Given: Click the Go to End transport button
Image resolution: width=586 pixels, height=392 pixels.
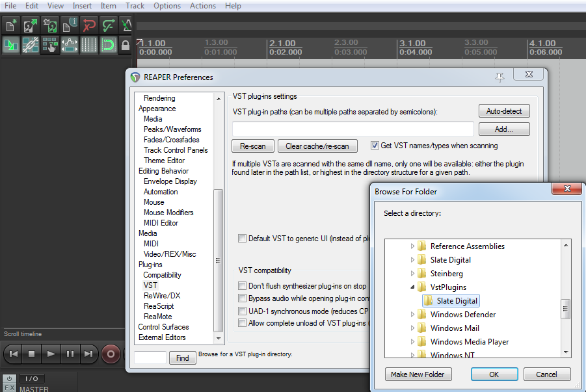Looking at the screenshot, I should point(88,354).
